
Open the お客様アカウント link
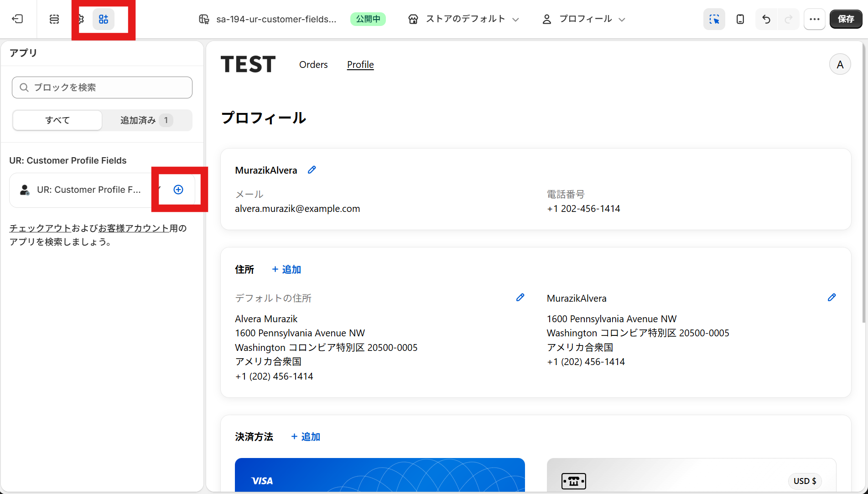click(134, 228)
